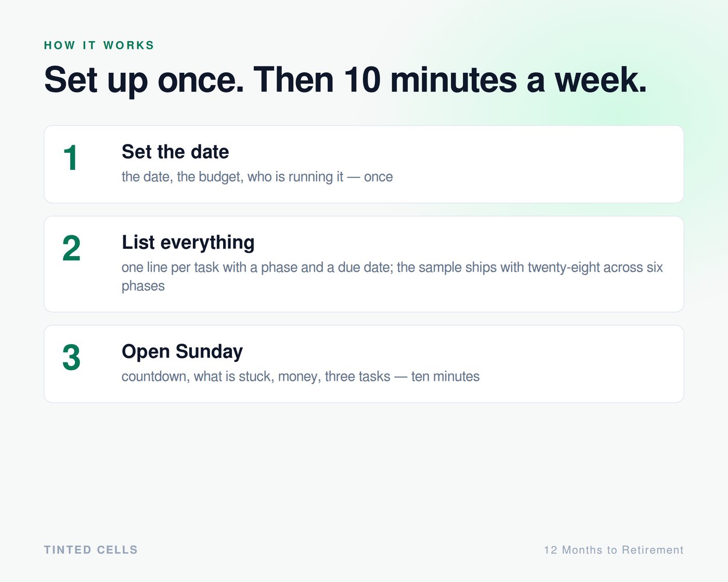Click the HOW IT WORKS label

click(99, 45)
